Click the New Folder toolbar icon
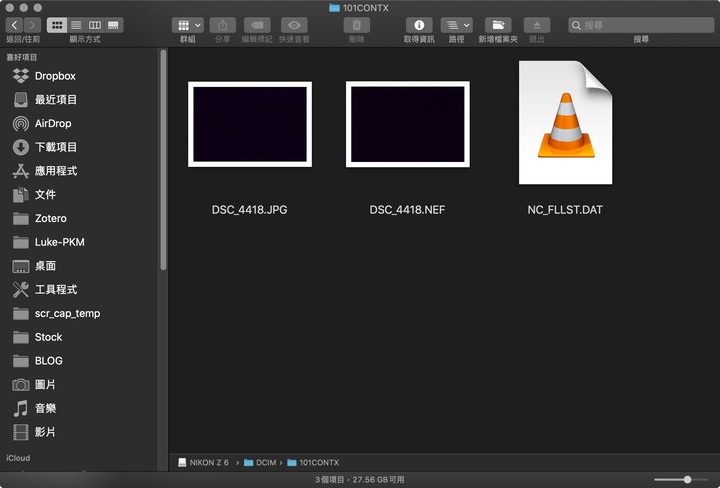Image resolution: width=720 pixels, height=488 pixels. pyautogui.click(x=498, y=25)
